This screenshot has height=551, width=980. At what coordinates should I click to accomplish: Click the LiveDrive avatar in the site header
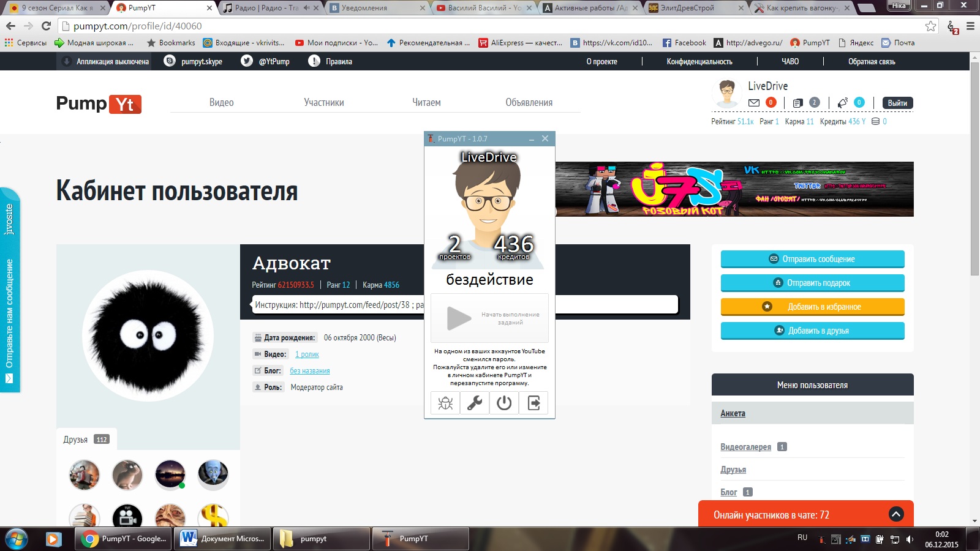727,94
